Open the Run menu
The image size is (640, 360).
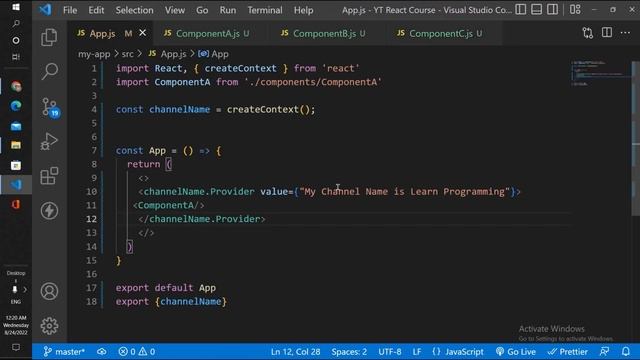coord(228,10)
